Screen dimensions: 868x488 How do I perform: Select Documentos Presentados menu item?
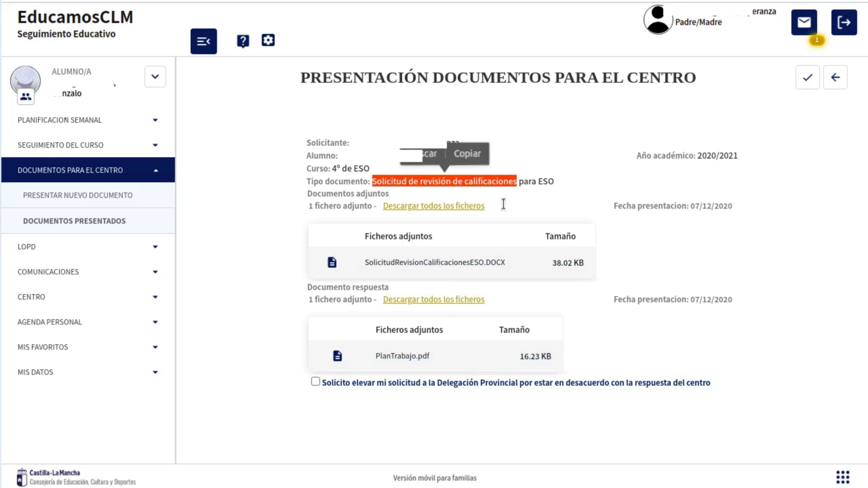click(x=74, y=221)
